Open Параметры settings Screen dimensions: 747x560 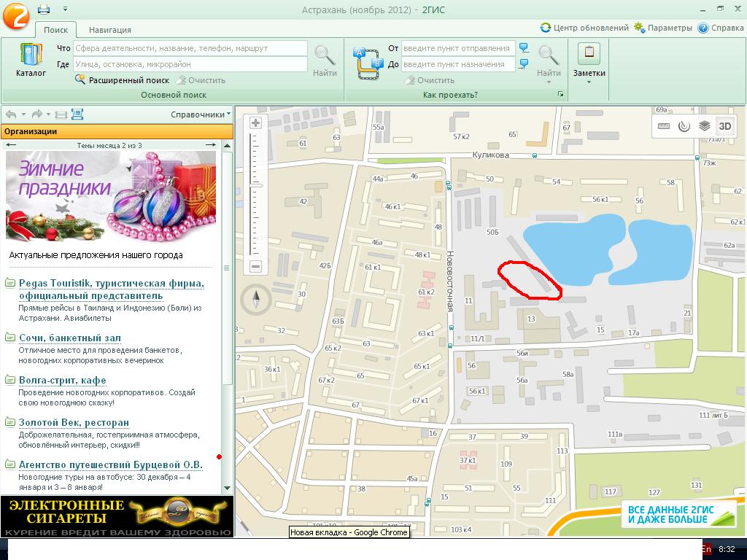point(662,28)
